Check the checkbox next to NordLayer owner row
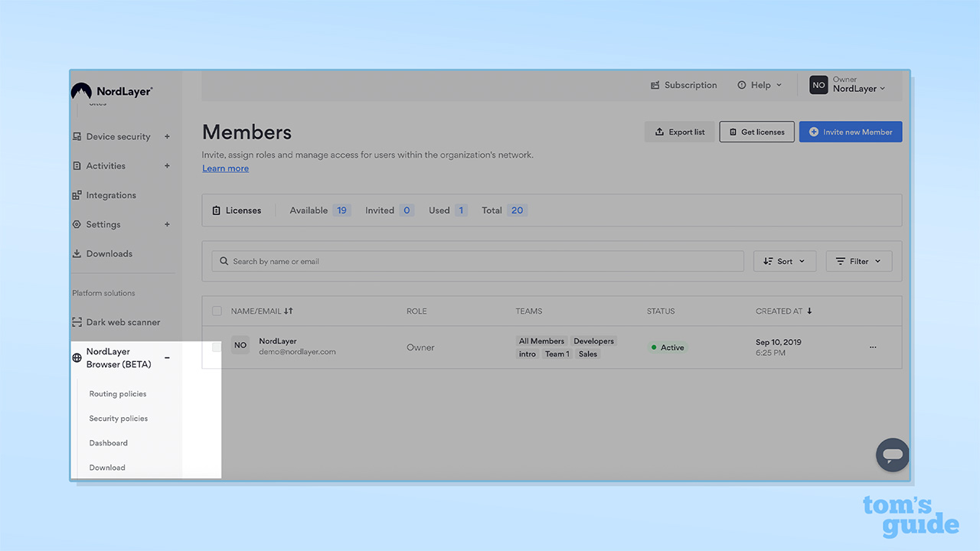This screenshot has height=551, width=980. pyautogui.click(x=217, y=347)
